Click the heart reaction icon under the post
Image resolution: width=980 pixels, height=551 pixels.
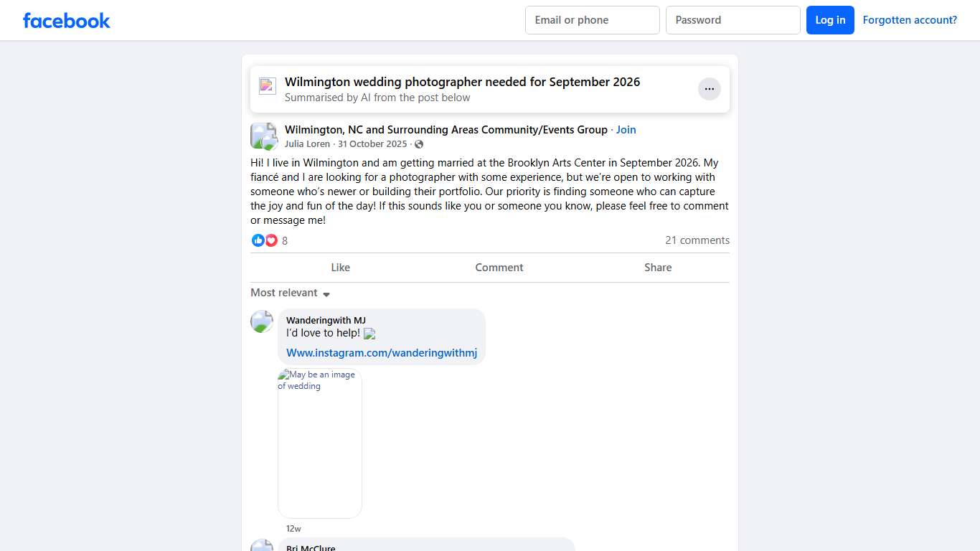coord(271,240)
